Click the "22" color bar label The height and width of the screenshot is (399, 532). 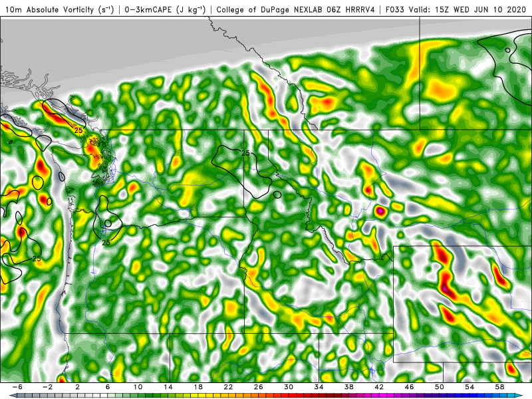click(x=228, y=387)
